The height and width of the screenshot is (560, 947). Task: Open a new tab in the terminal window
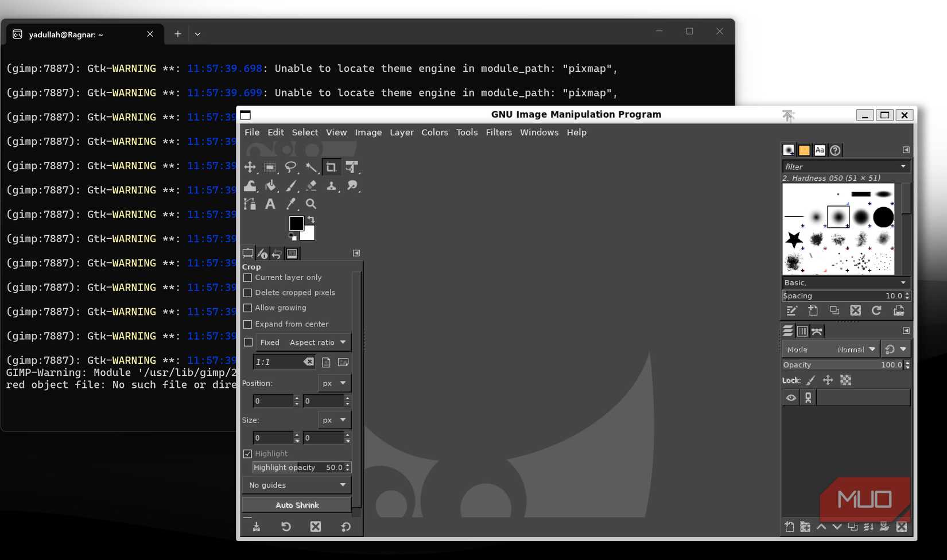[x=178, y=34]
